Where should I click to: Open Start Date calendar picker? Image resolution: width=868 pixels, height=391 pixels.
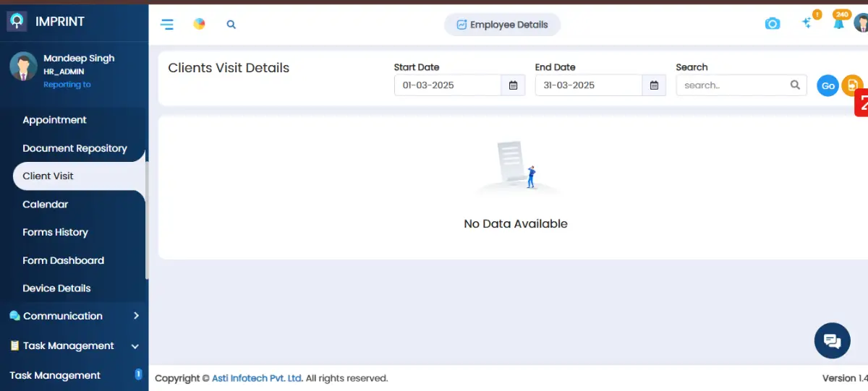513,85
